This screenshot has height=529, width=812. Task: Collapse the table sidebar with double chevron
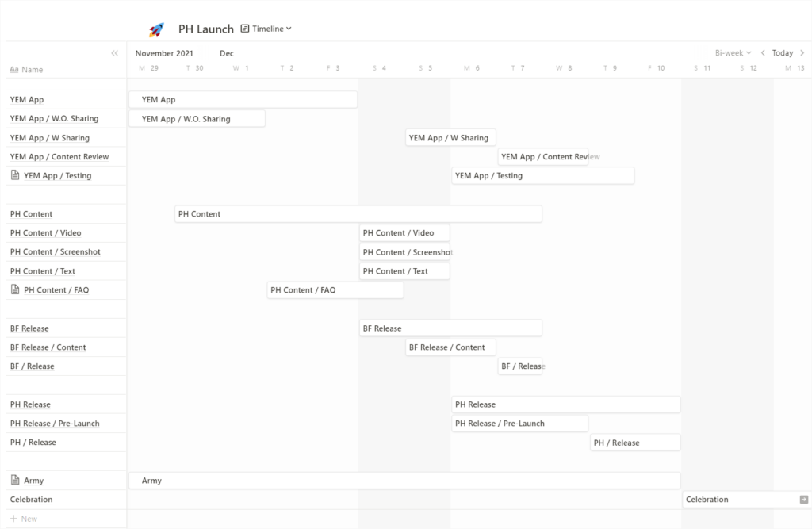114,53
